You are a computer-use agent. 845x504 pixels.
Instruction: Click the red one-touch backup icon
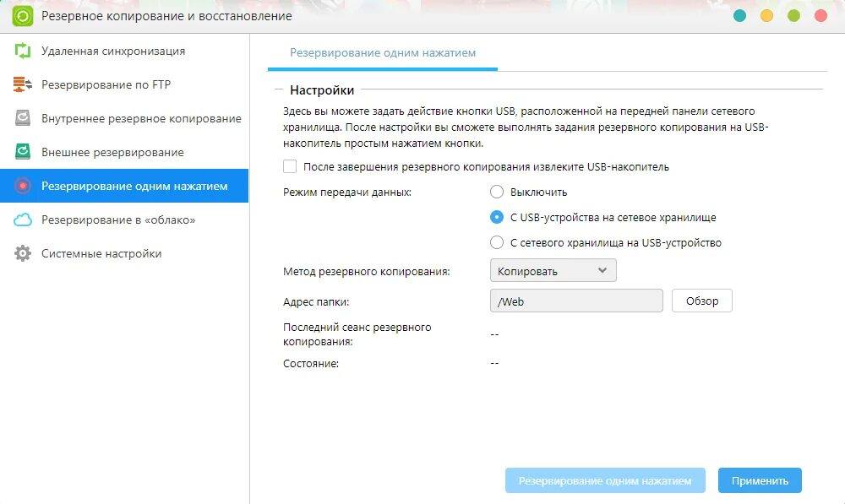point(23,186)
